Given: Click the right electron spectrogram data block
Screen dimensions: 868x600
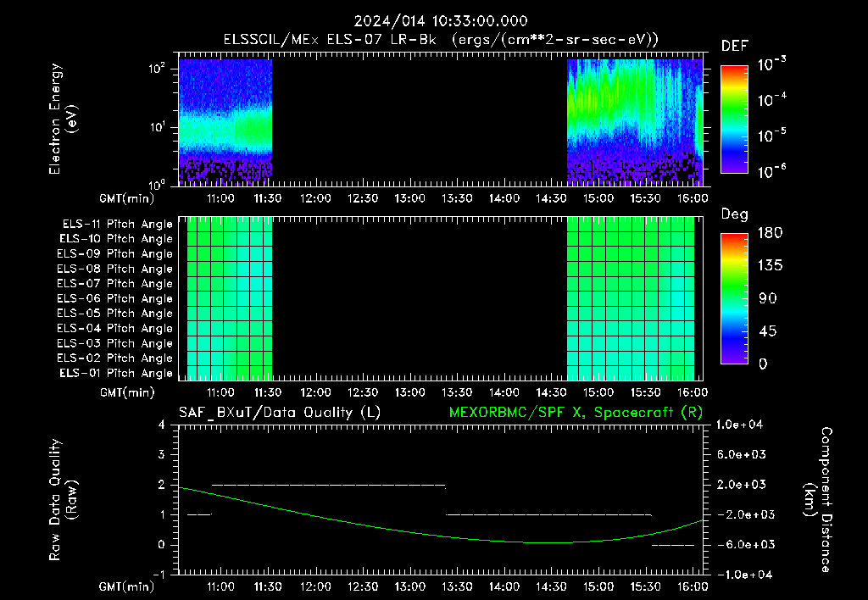Looking at the screenshot, I should [634, 122].
